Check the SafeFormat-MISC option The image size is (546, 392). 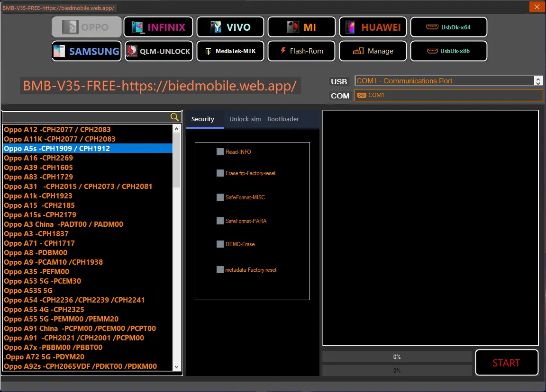[x=220, y=197]
